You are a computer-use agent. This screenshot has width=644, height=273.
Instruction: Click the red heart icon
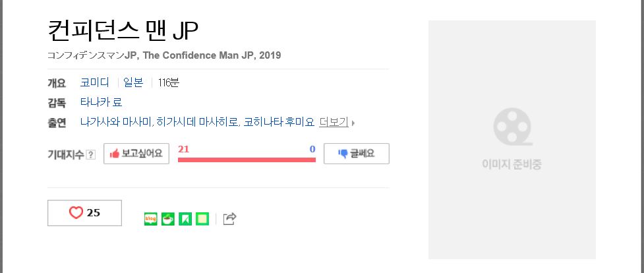pyautogui.click(x=76, y=212)
